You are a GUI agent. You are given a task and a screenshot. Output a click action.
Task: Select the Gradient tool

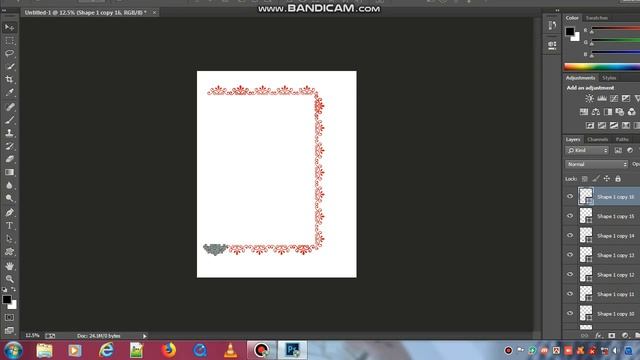pos(9,172)
